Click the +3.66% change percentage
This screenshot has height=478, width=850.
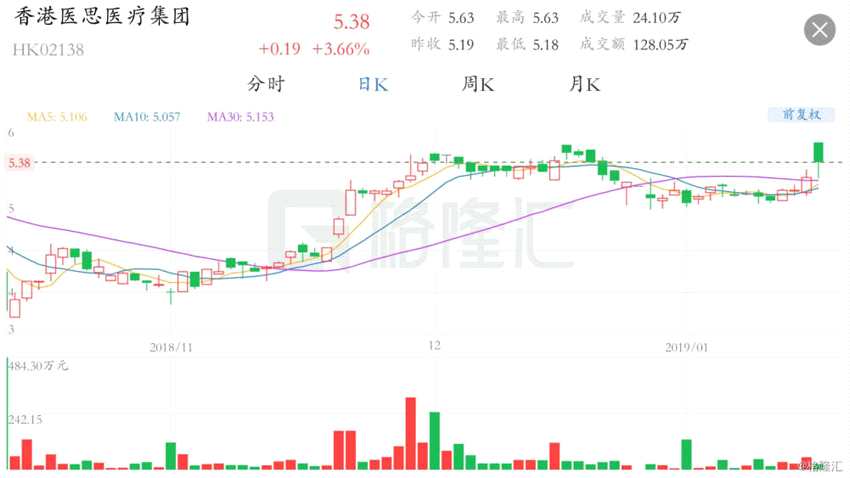pyautogui.click(x=341, y=49)
